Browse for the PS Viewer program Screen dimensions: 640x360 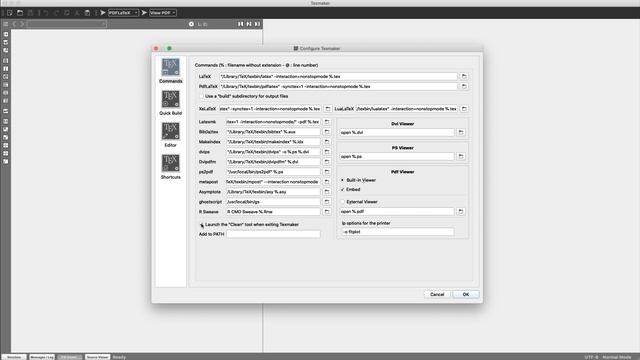[x=460, y=156]
